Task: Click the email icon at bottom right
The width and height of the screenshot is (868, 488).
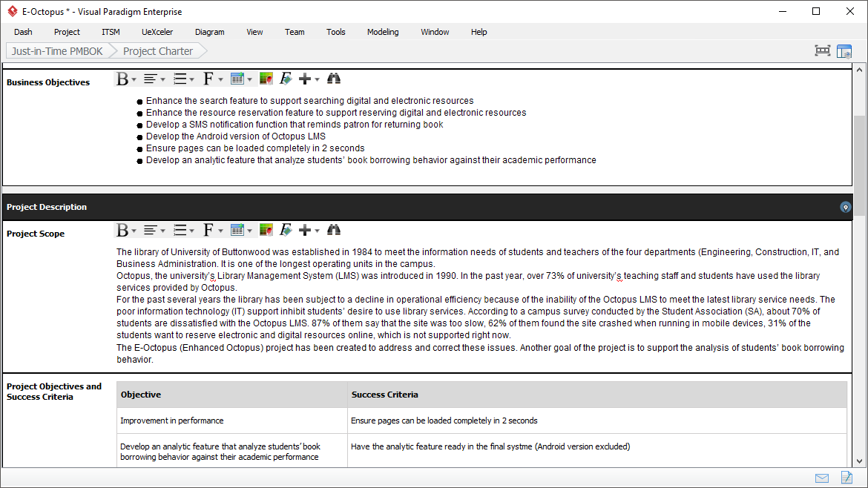Action: click(x=821, y=478)
